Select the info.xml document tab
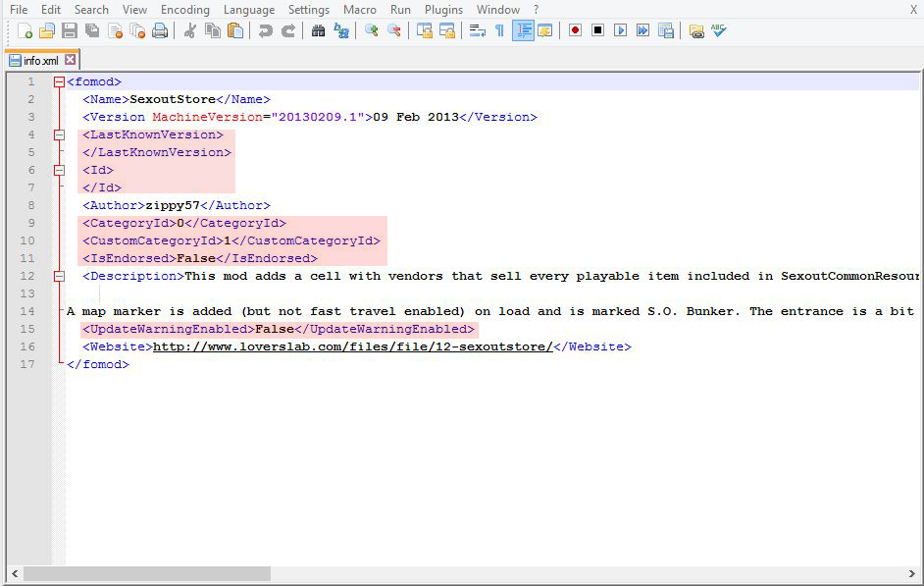 [39, 59]
